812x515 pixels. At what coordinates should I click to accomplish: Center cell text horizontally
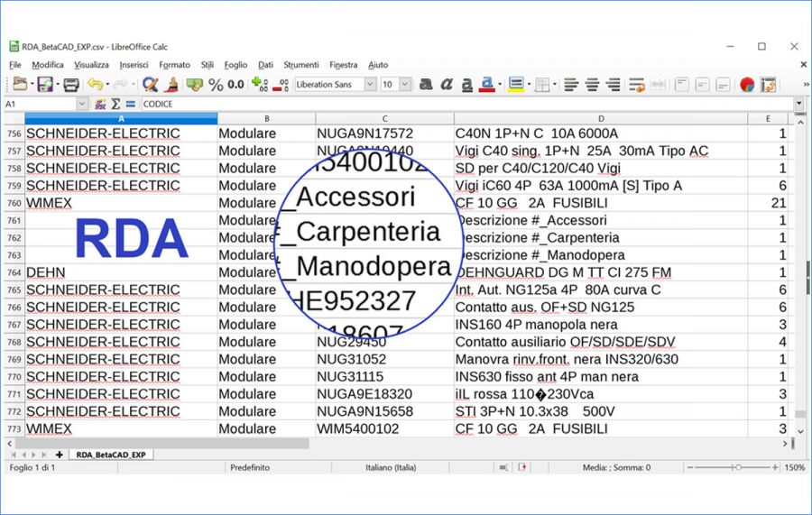(592, 85)
